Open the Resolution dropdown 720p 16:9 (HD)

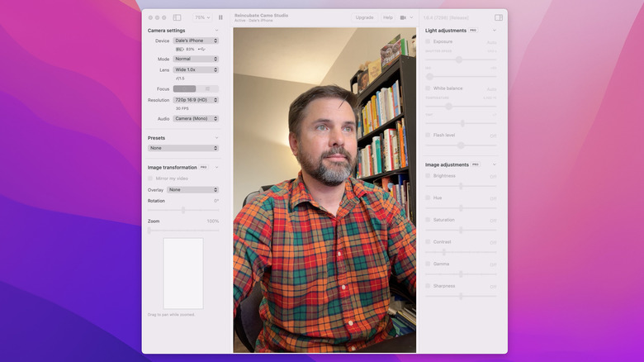196,100
